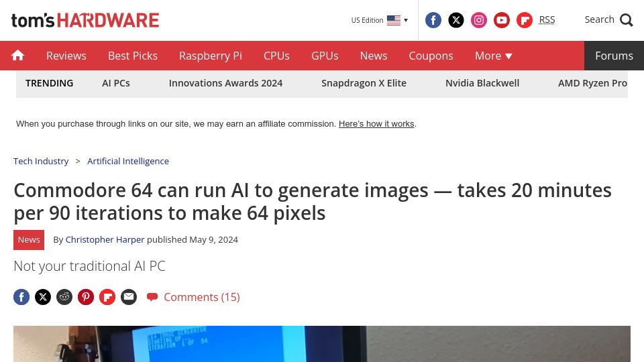Click the US flag icon
Screen dimensions: 644x362
click(394, 20)
